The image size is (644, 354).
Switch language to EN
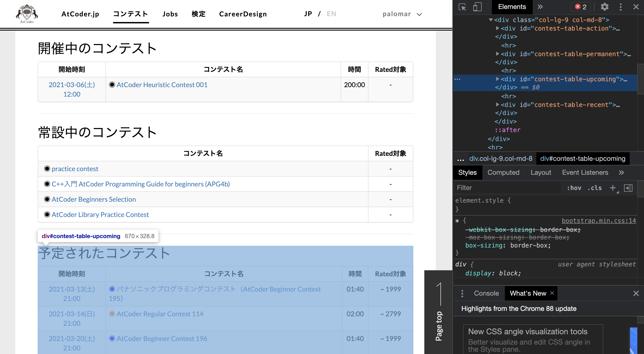point(331,14)
